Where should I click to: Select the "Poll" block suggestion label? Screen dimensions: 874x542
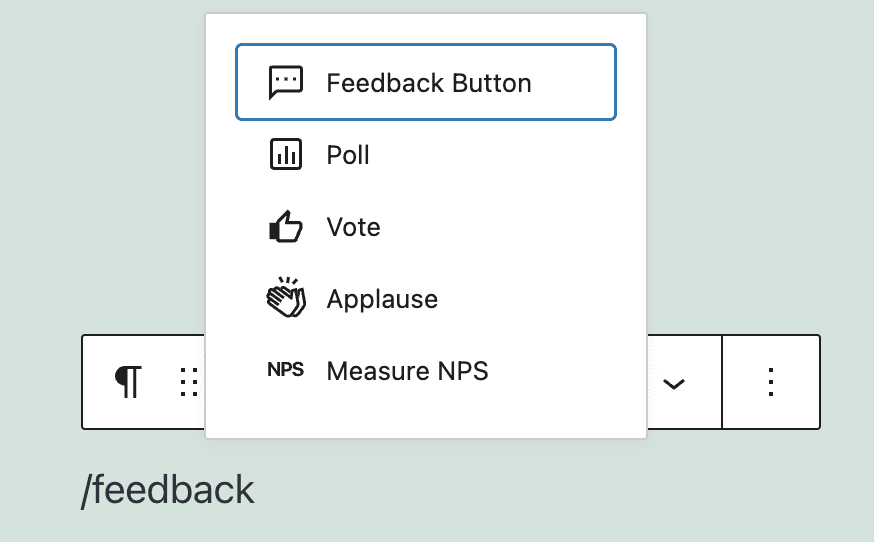point(348,155)
